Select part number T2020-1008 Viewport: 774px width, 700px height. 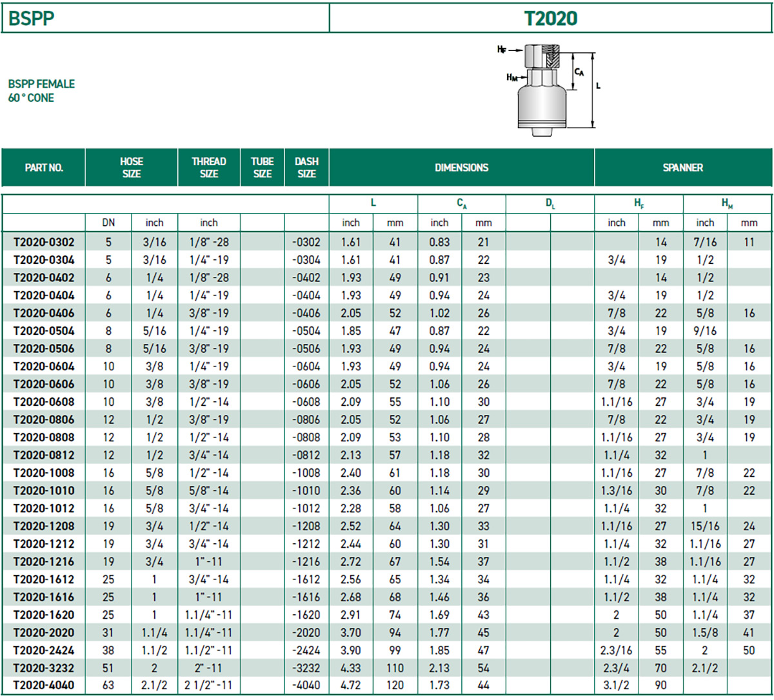(x=44, y=473)
